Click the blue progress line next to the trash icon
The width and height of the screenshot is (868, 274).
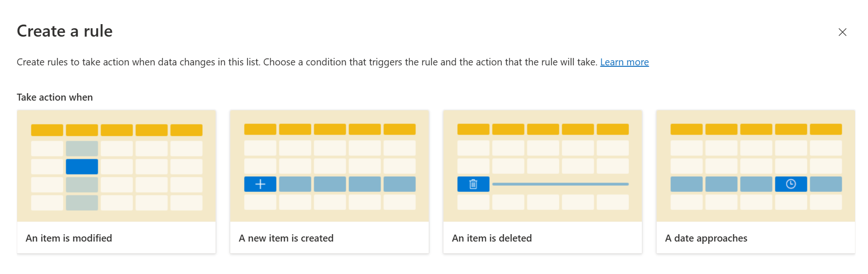[x=560, y=184]
